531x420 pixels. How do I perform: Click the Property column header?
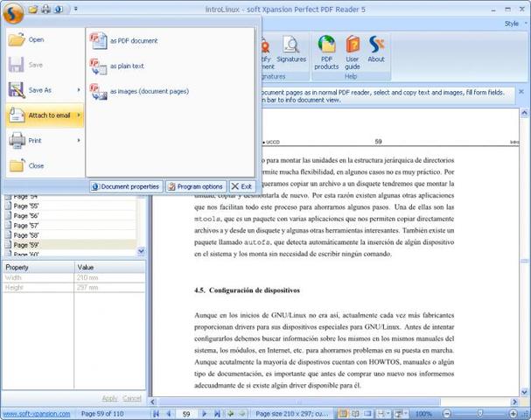point(38,267)
